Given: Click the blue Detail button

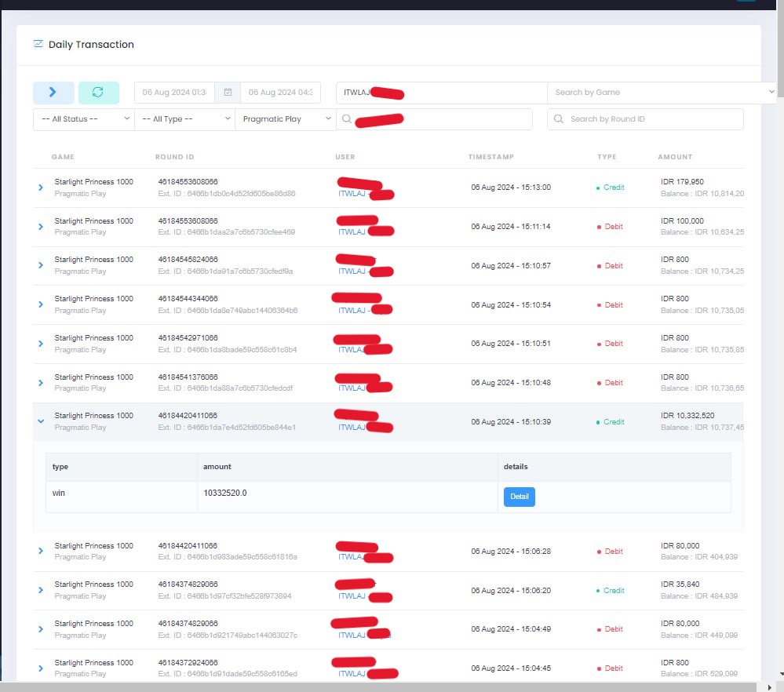Looking at the screenshot, I should pos(519,497).
